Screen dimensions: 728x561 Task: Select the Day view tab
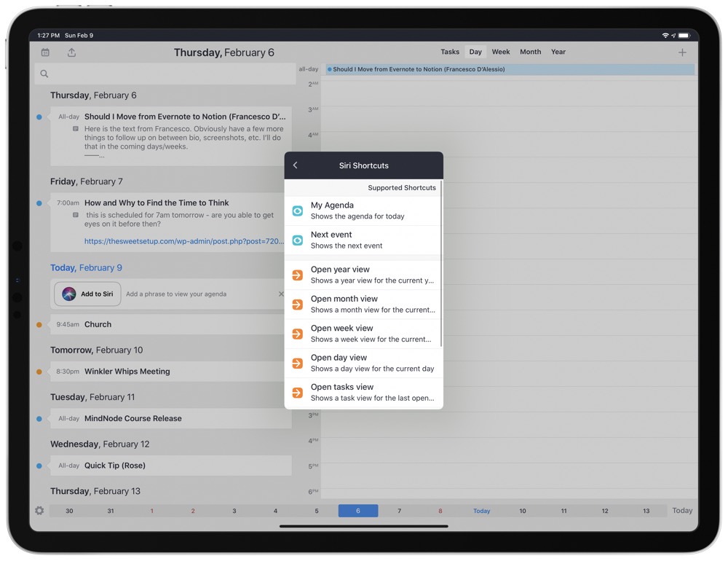475,52
